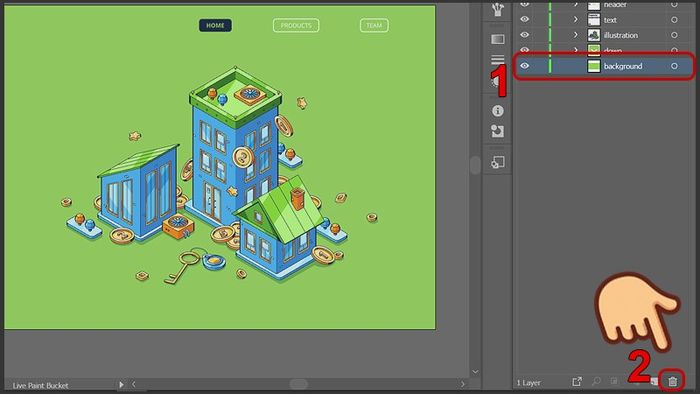Hide the illustration layer eye icon

click(x=525, y=35)
